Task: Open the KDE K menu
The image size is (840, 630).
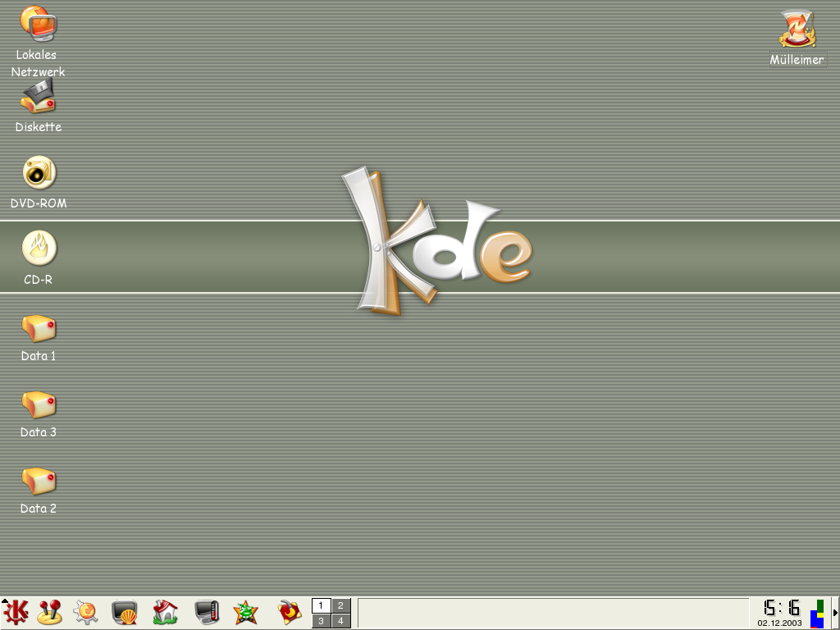Action: point(16,612)
